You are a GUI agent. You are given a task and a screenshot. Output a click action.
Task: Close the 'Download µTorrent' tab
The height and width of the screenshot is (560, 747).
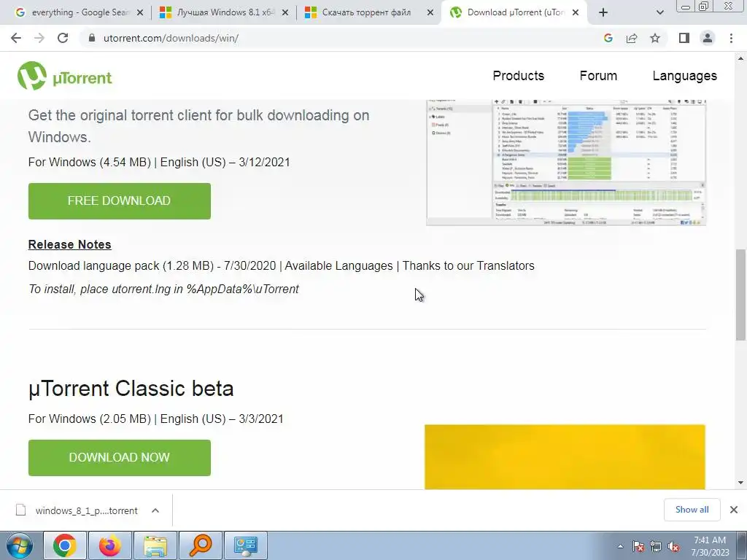pos(576,13)
